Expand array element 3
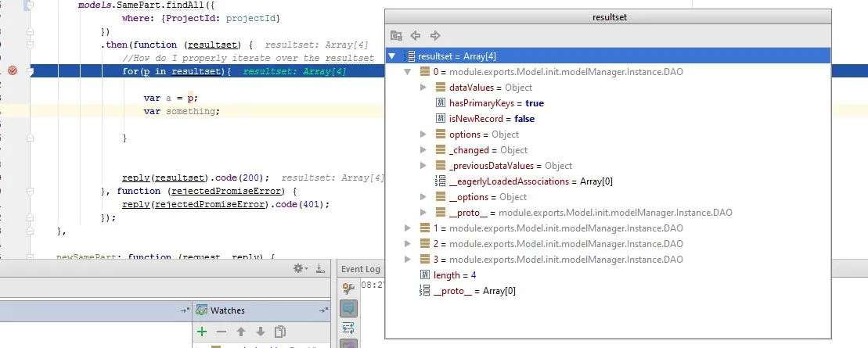 [x=408, y=259]
